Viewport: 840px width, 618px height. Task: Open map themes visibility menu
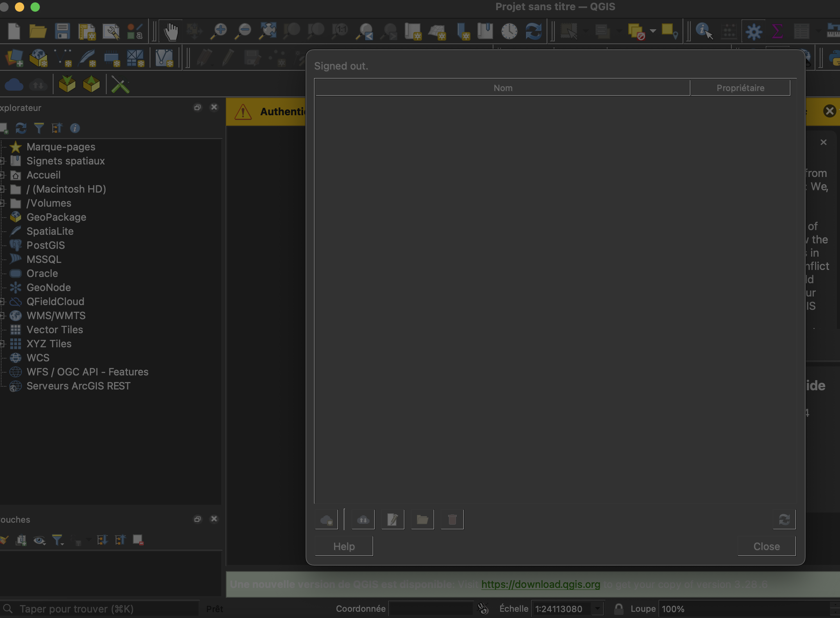tap(39, 540)
